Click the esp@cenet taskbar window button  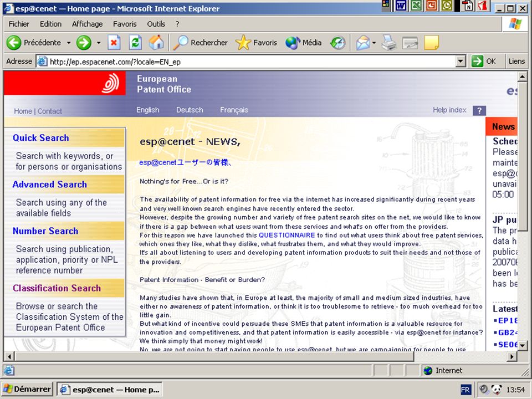point(109,390)
